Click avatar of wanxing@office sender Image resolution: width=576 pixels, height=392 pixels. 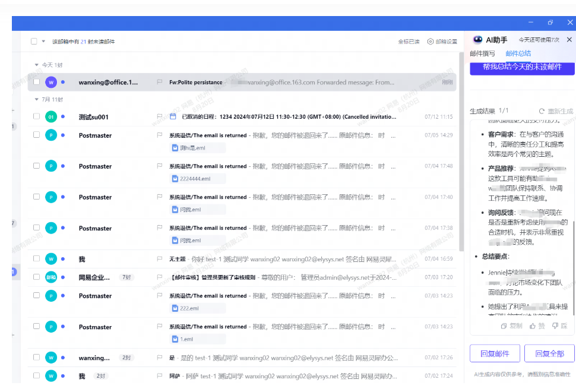51,82
